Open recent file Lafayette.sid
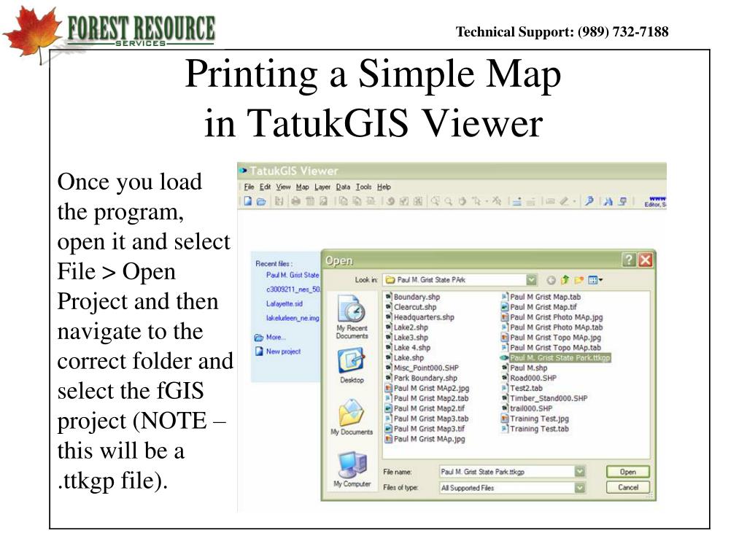This screenshot has width=747, height=560. (285, 303)
